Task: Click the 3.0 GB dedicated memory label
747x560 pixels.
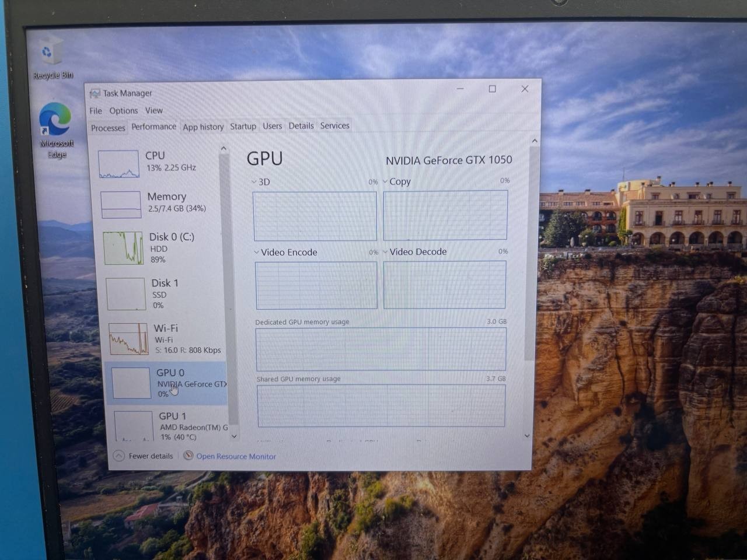Action: coord(497,321)
